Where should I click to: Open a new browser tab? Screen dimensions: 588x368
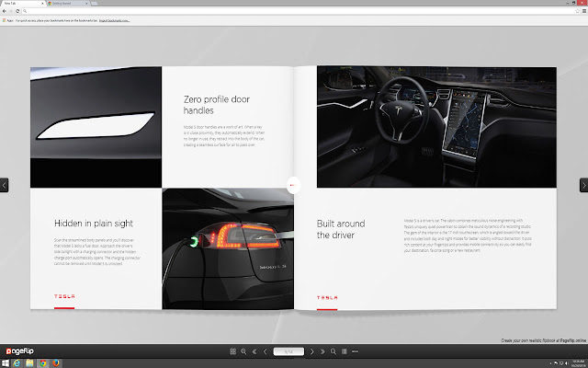click(x=94, y=4)
